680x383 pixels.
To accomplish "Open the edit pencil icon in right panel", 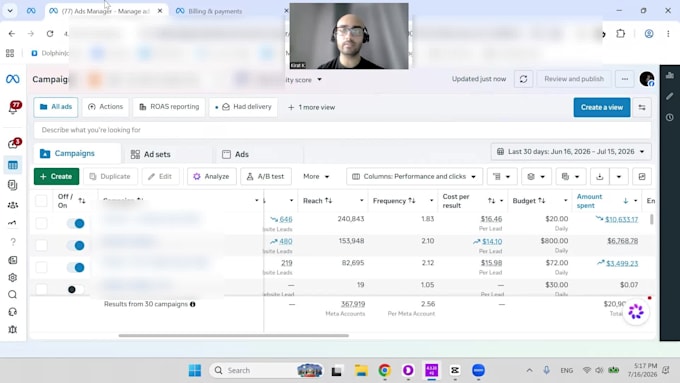I will click(x=670, y=96).
